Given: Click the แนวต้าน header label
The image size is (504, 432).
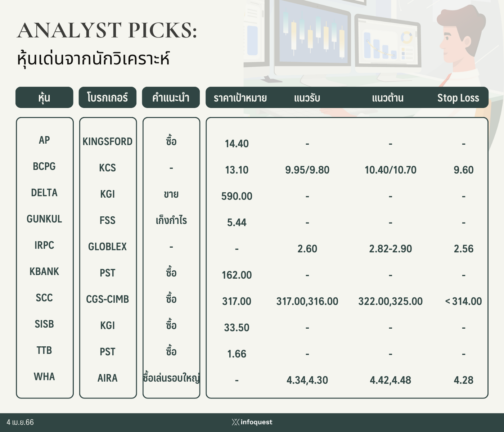Looking at the screenshot, I should point(388,98).
